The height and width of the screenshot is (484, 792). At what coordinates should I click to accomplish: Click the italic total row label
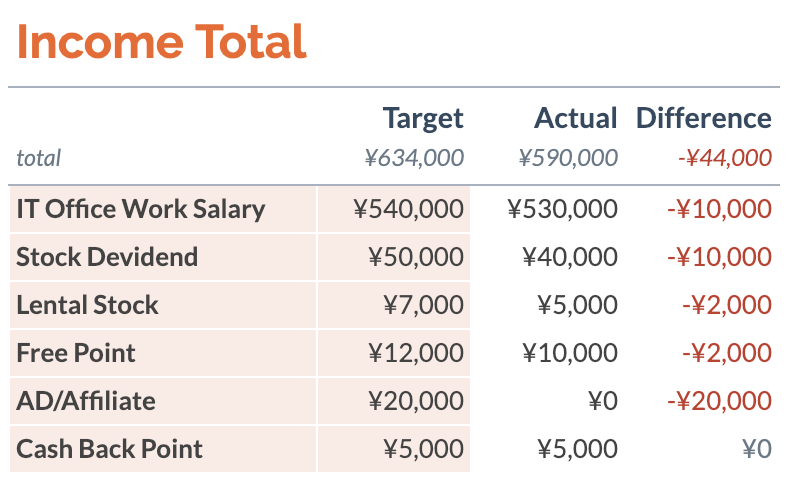(x=38, y=158)
